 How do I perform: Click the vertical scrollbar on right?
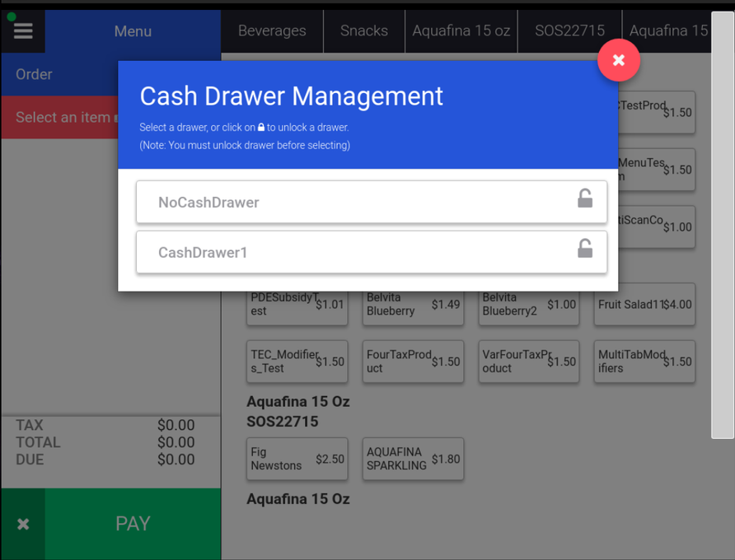[x=723, y=225]
